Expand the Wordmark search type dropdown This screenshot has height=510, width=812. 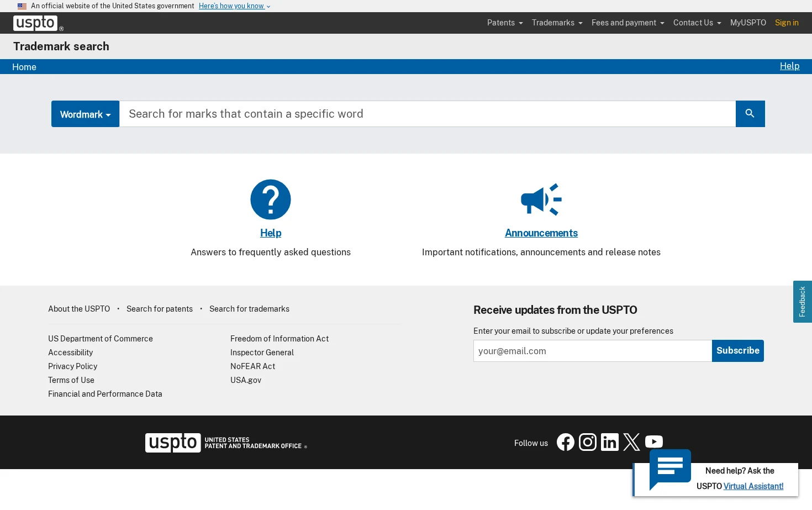pyautogui.click(x=86, y=114)
